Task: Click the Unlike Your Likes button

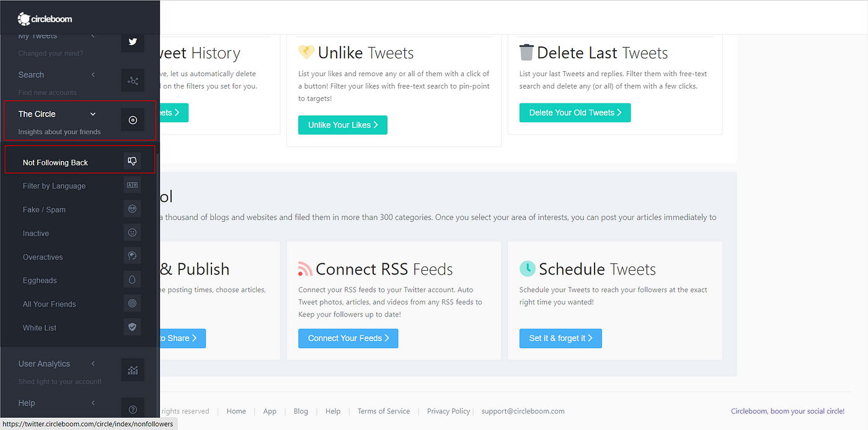Action: point(343,125)
